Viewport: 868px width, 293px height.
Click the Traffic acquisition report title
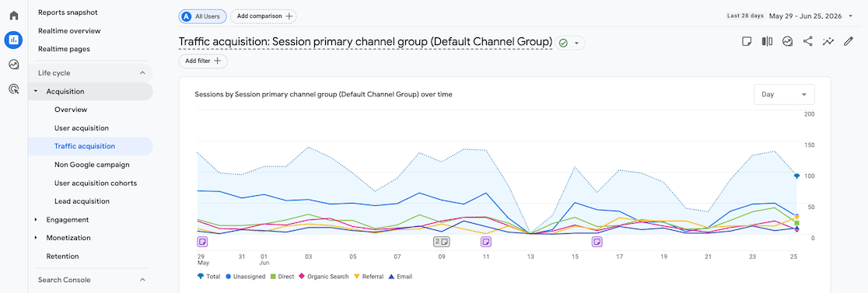pyautogui.click(x=366, y=42)
